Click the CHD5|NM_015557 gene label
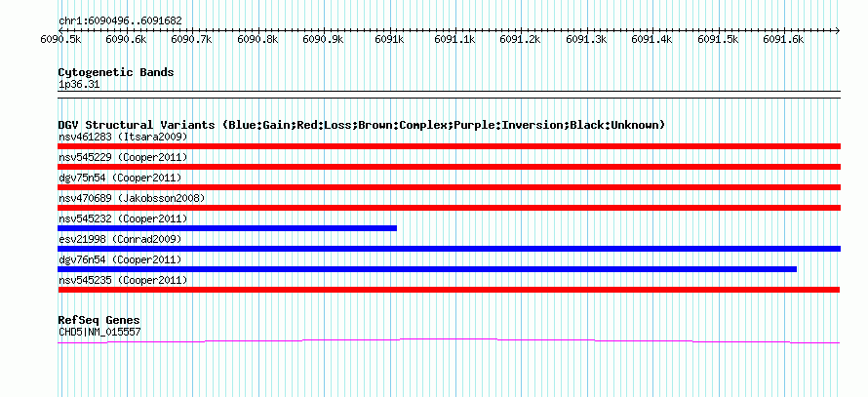Viewport: 868px width, 397px height. point(99,333)
